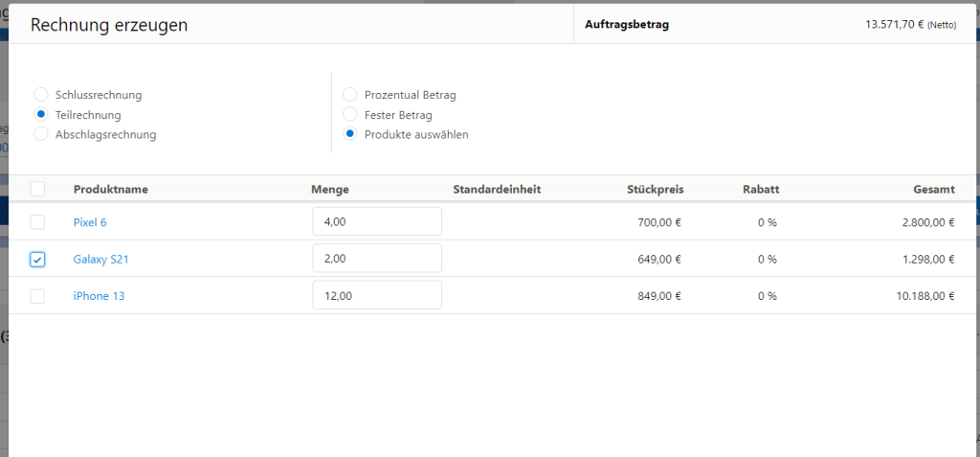Tick the iPhone 13 row checkbox
This screenshot has height=457, width=980.
[37, 296]
